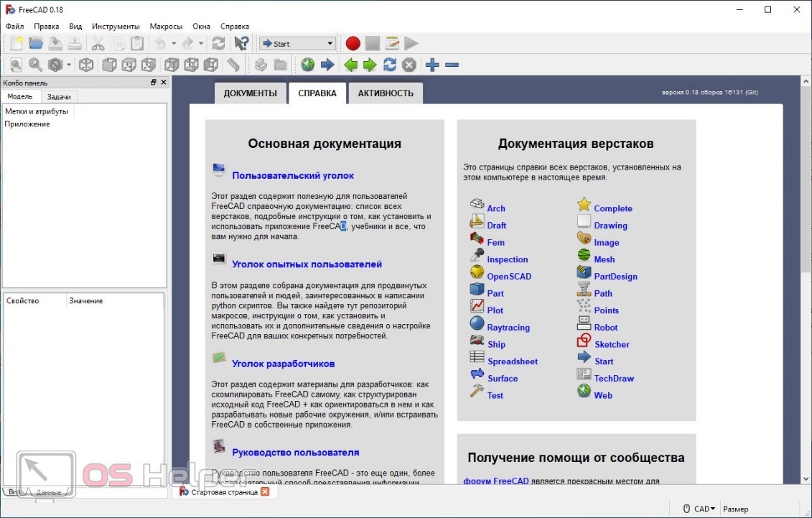Open the Пользовательский уголок link
The width and height of the screenshot is (812, 518).
(293, 175)
